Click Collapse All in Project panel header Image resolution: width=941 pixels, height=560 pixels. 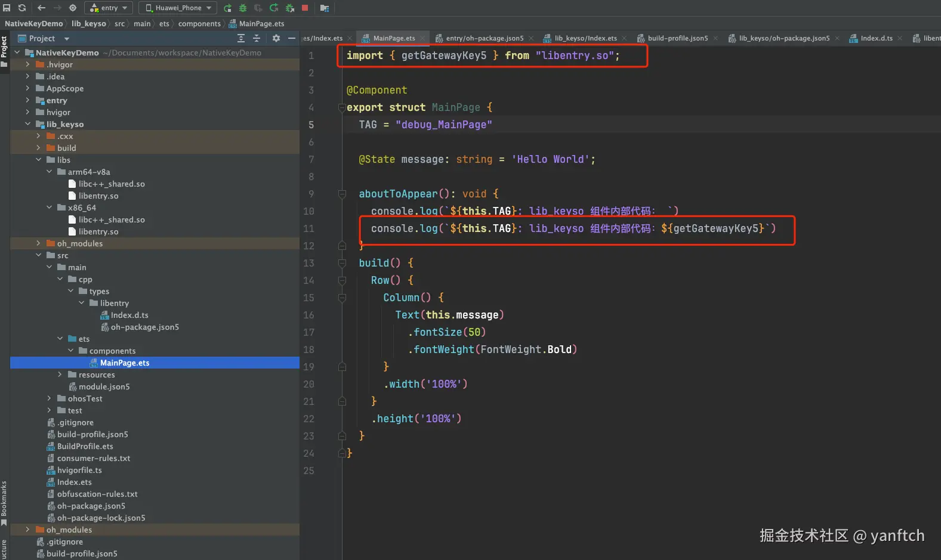pyautogui.click(x=257, y=38)
